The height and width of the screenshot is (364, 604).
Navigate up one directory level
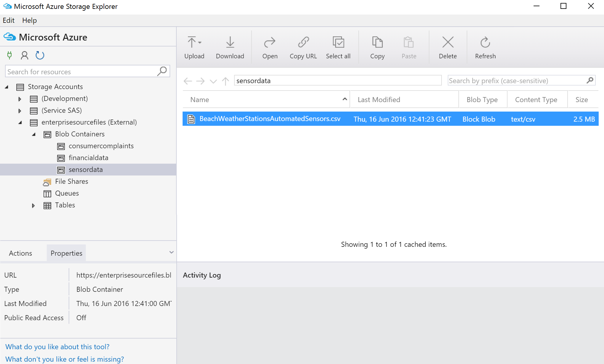point(226,81)
